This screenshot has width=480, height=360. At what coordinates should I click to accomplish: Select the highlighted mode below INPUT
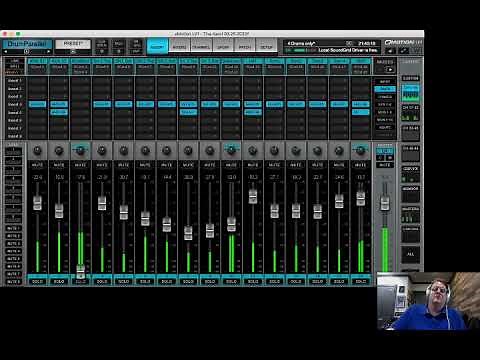pyautogui.click(x=385, y=89)
